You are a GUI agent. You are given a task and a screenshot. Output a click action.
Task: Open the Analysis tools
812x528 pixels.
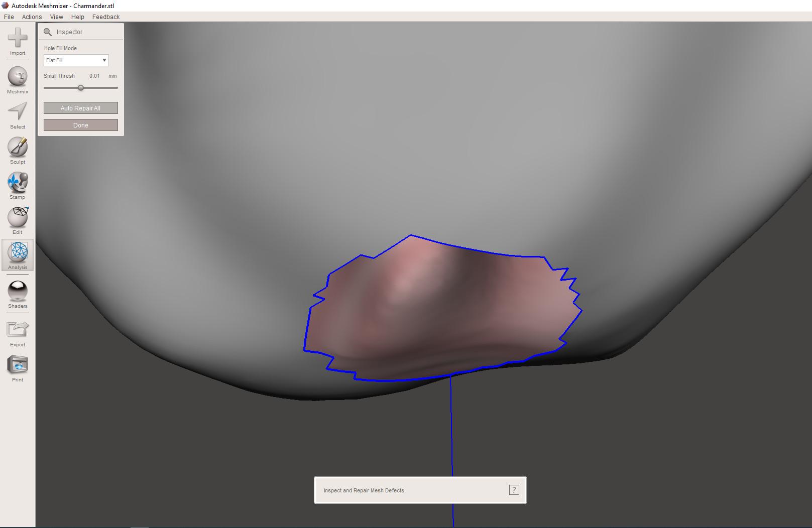(x=18, y=255)
